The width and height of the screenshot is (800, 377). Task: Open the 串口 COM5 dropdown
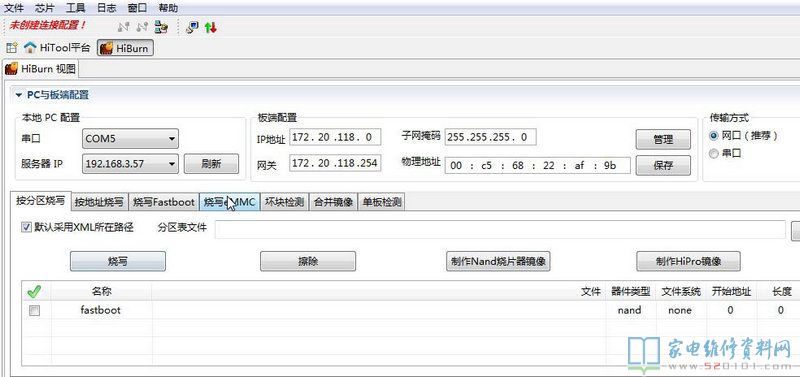click(x=130, y=138)
